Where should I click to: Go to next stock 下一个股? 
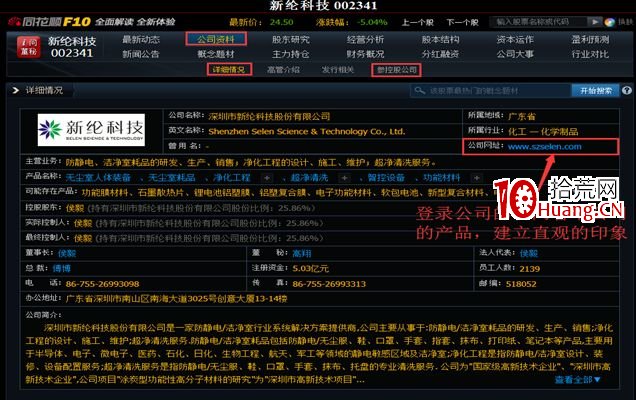(x=462, y=22)
